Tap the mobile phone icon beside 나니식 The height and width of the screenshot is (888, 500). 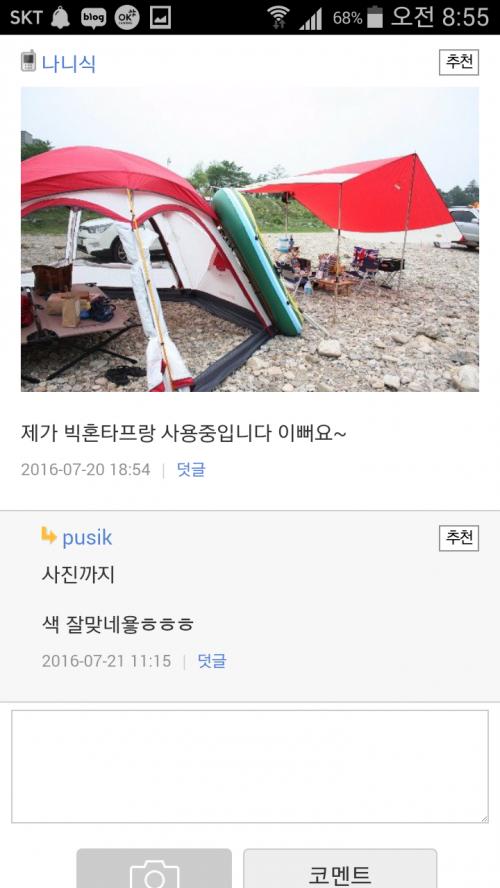click(28, 61)
